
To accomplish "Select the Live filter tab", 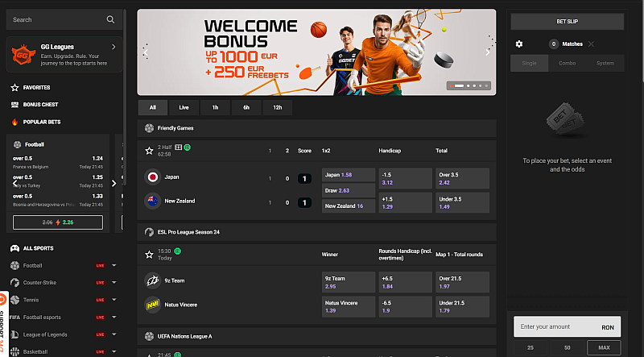I will click(x=184, y=107).
